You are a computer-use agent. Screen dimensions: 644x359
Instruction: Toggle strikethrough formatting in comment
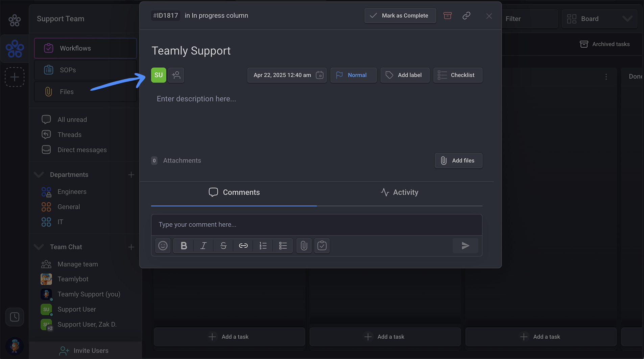point(223,246)
